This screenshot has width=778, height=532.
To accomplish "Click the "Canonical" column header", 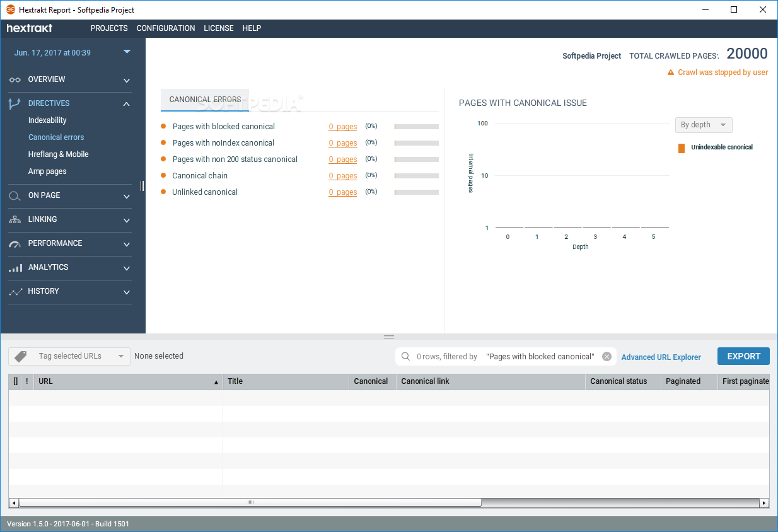I will point(373,381).
